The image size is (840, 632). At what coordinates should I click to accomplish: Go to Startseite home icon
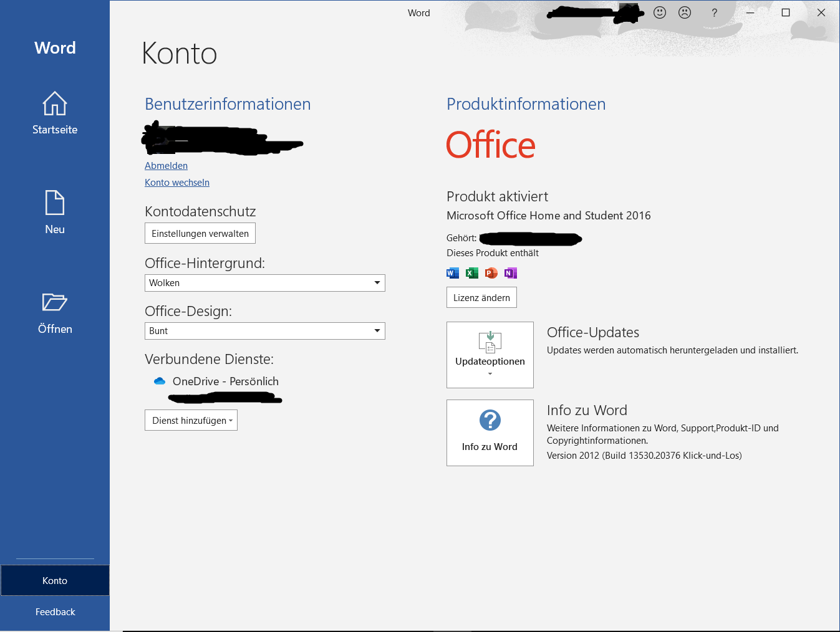point(55,113)
